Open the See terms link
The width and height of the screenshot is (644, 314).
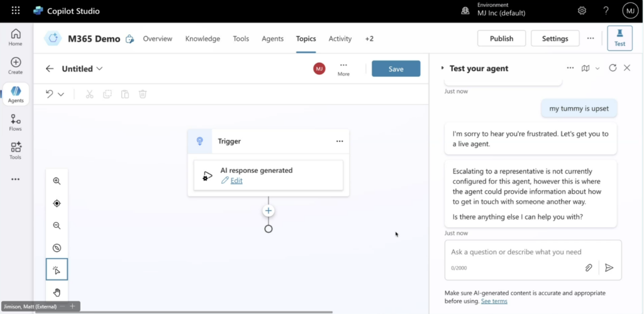point(494,301)
